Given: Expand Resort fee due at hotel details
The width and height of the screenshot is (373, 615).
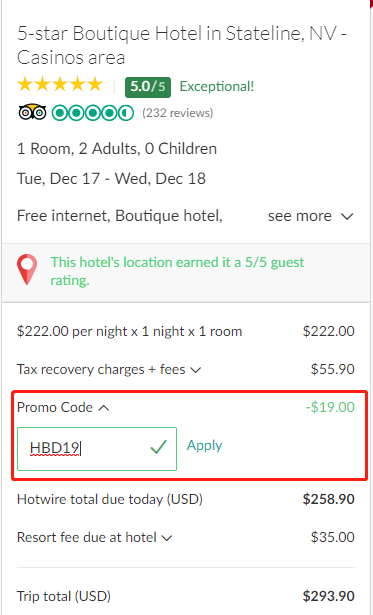Looking at the screenshot, I should pyautogui.click(x=95, y=537).
